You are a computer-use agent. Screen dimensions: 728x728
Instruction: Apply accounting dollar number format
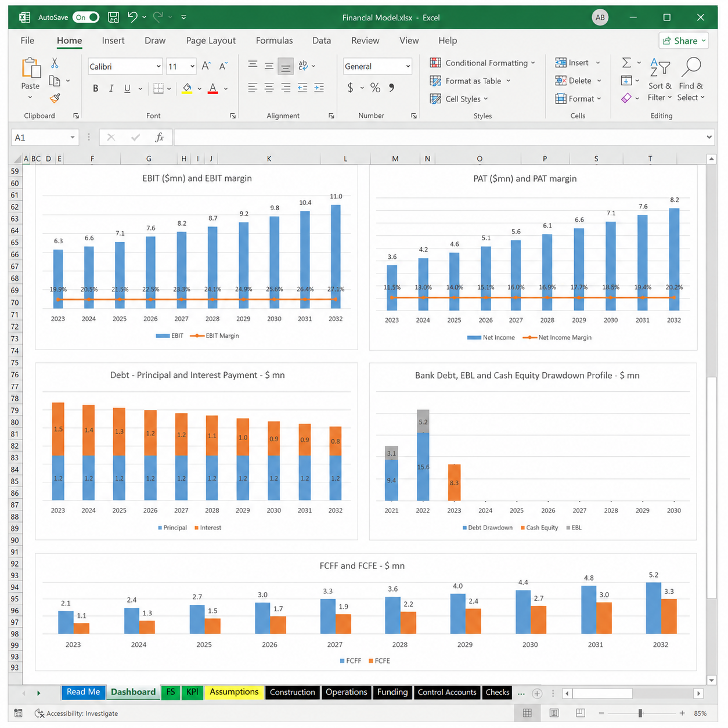(x=350, y=88)
